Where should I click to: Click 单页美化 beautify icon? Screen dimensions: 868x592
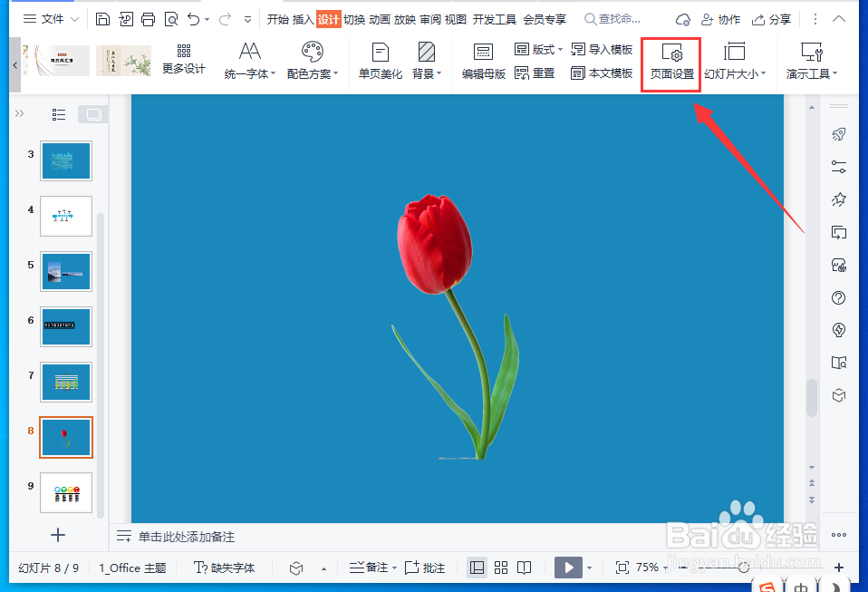(x=381, y=61)
